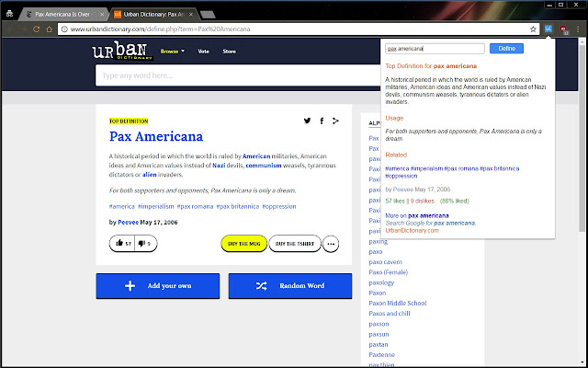Click the Type any word here search box

click(x=238, y=75)
